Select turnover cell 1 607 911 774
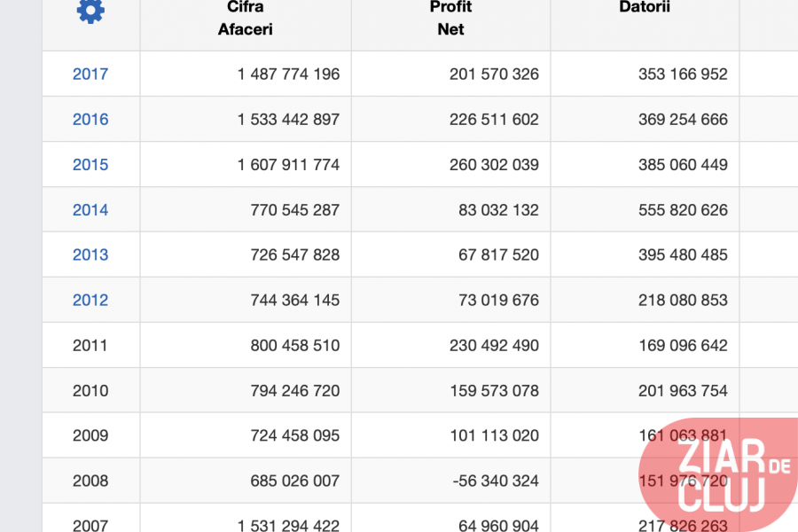Viewport: 798px width, 532px height. click(288, 164)
